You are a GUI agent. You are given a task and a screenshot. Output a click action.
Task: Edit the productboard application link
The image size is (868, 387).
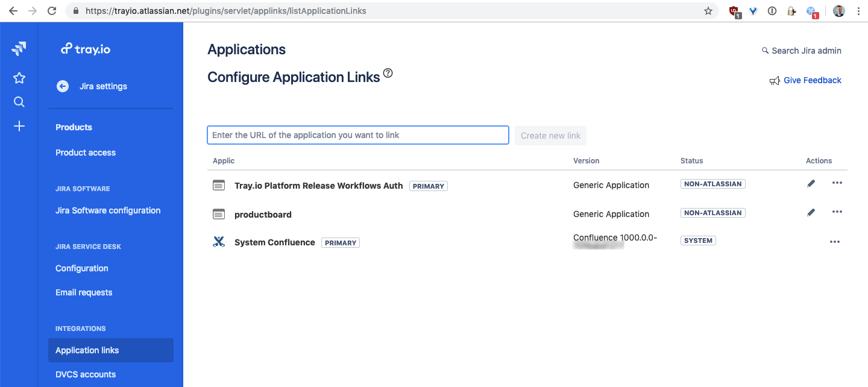tap(811, 212)
